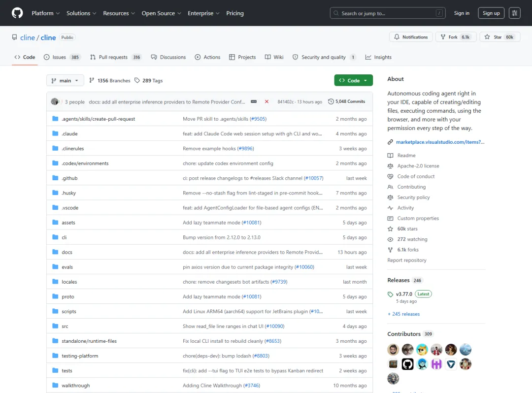This screenshot has width=532, height=393.
Task: Open the Platform dropdown menu
Action: (x=46, y=13)
